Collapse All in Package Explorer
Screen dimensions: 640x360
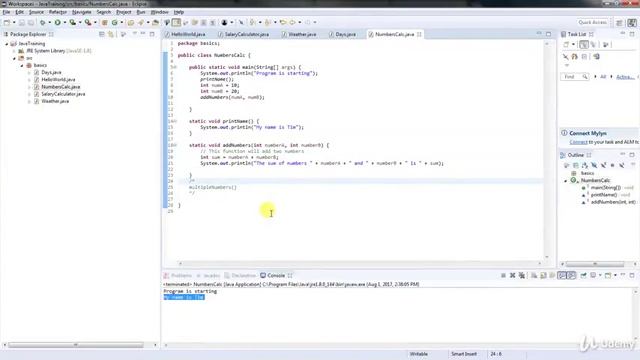click(102, 34)
